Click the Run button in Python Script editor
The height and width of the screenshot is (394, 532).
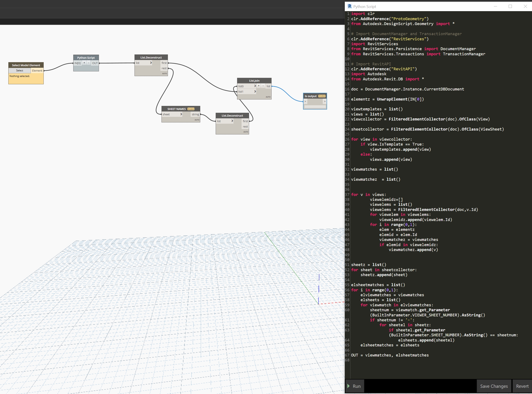click(355, 386)
